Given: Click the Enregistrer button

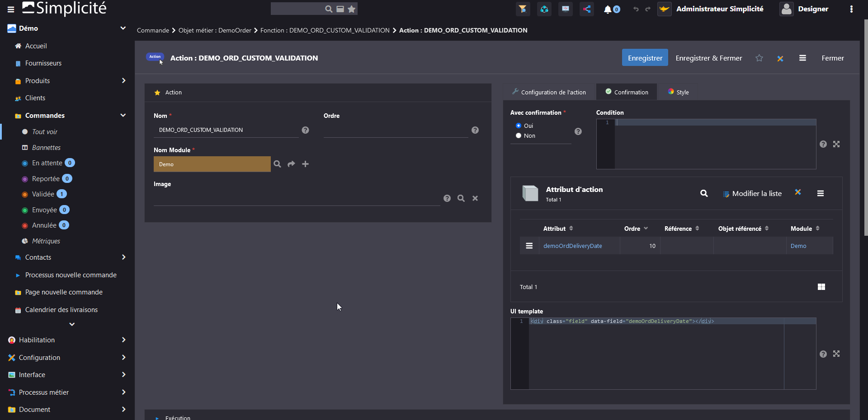Looking at the screenshot, I should coord(645,58).
